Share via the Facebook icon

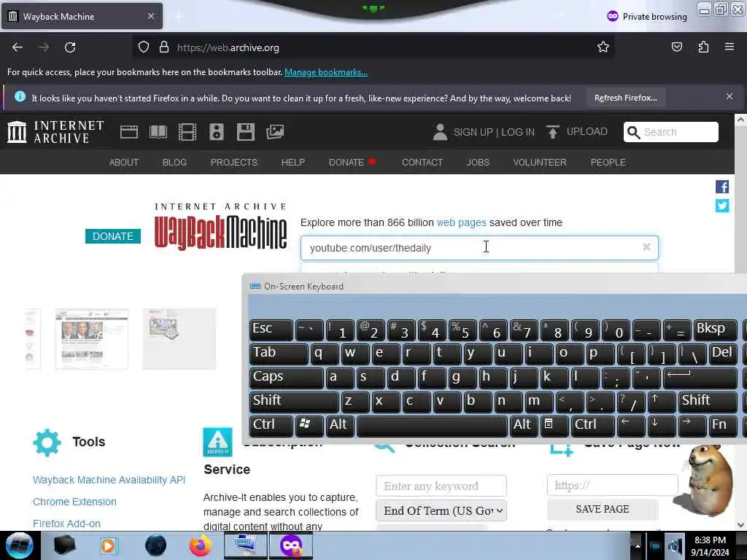[722, 187]
